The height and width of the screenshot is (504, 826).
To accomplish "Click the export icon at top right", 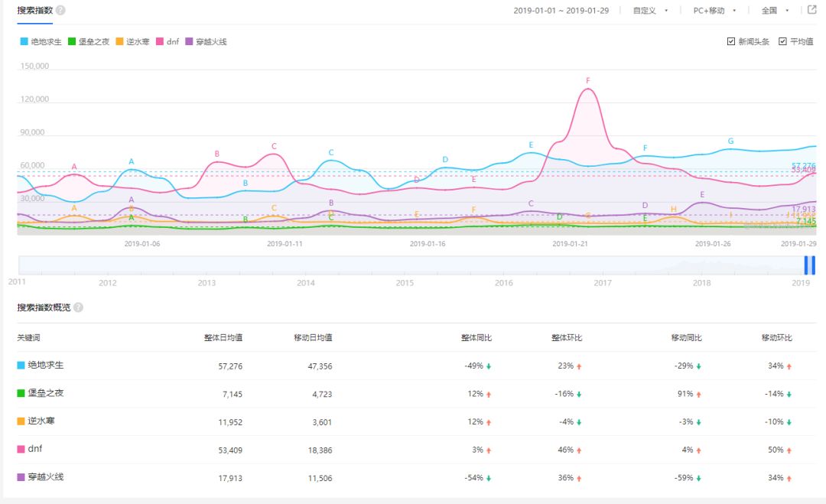I will (811, 9).
